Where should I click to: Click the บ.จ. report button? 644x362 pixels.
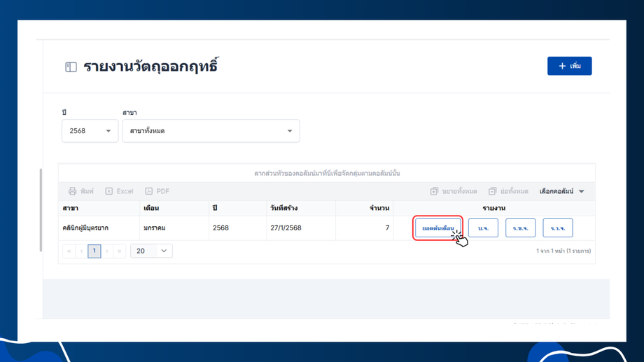point(483,228)
